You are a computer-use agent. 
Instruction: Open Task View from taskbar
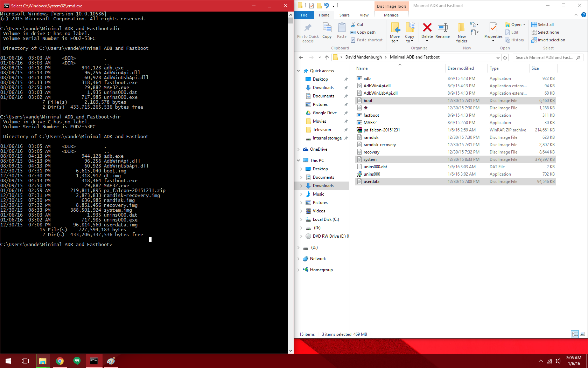(x=25, y=361)
